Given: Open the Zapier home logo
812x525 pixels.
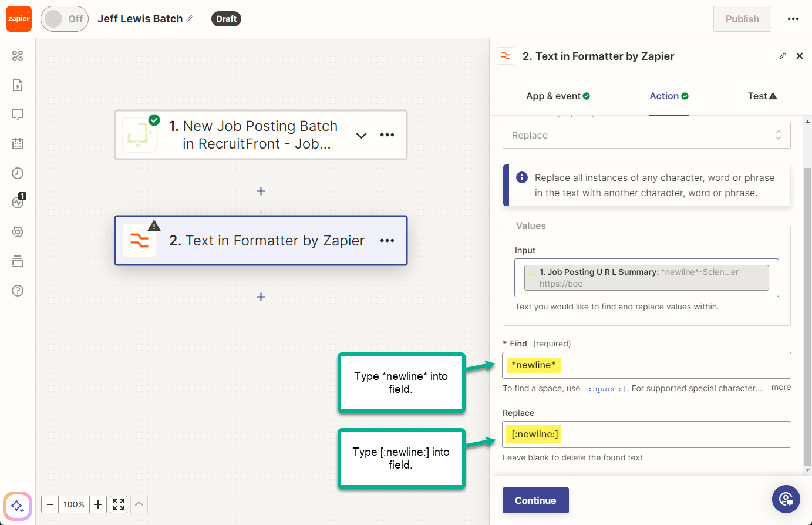Looking at the screenshot, I should click(x=19, y=19).
